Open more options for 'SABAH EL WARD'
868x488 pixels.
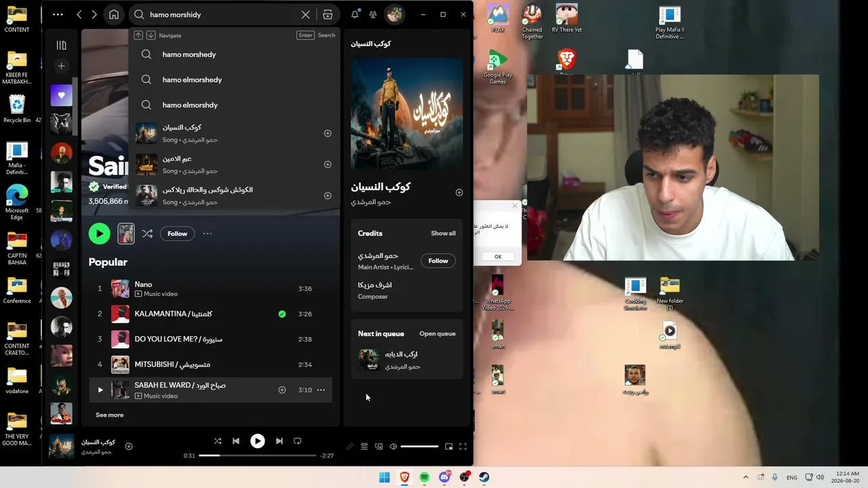[321, 390]
